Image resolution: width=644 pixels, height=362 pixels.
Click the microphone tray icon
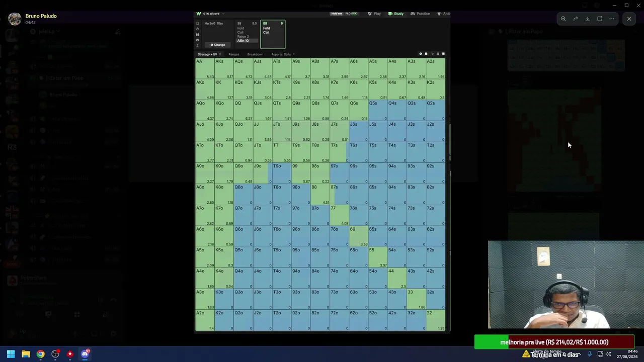(x=590, y=354)
